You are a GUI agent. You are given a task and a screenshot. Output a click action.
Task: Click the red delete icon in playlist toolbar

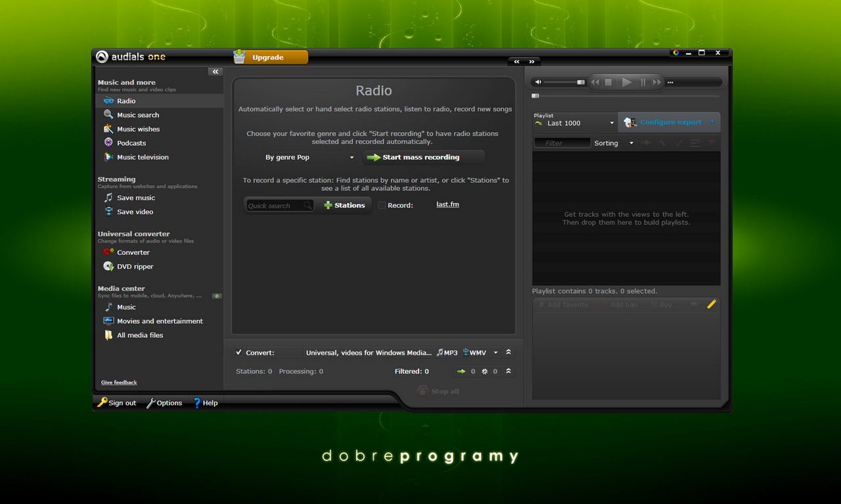711,143
